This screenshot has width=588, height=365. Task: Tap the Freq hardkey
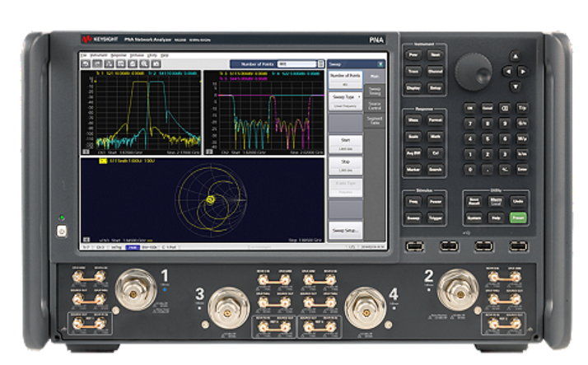pyautogui.click(x=413, y=201)
